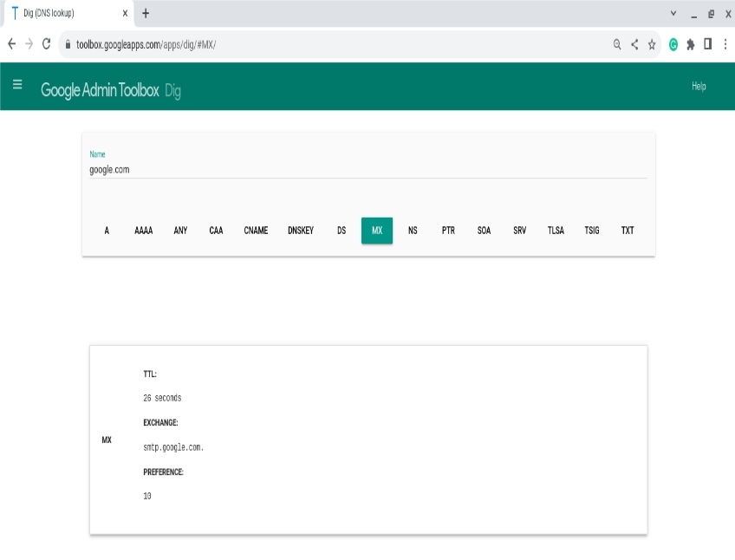
Task: Go back to previous page
Action: (x=12, y=44)
